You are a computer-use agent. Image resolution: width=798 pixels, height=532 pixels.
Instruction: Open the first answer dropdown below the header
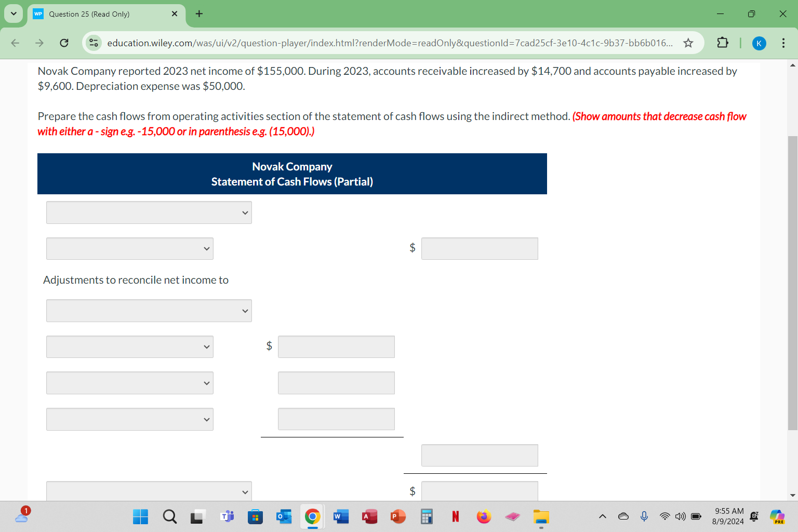point(149,212)
